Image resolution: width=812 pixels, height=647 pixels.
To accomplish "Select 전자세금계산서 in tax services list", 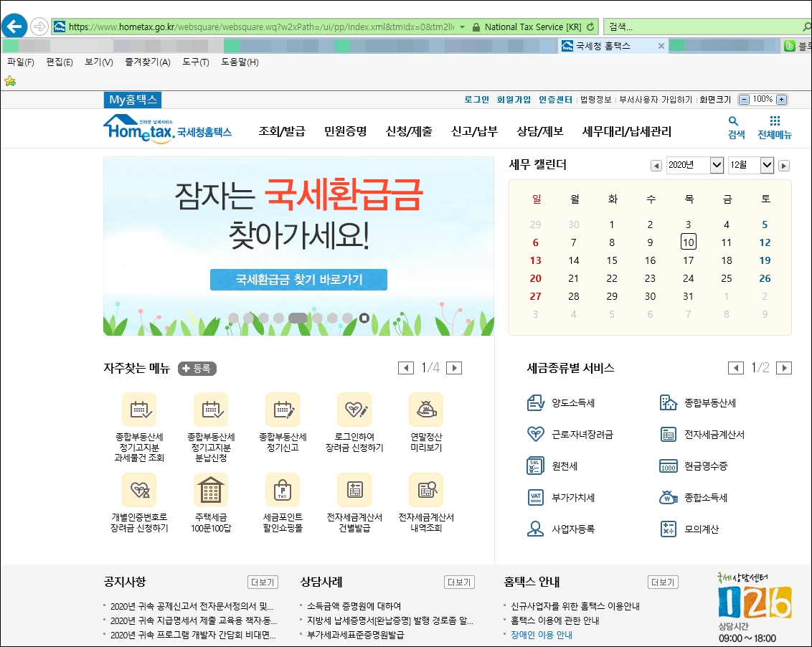I will coord(702,434).
